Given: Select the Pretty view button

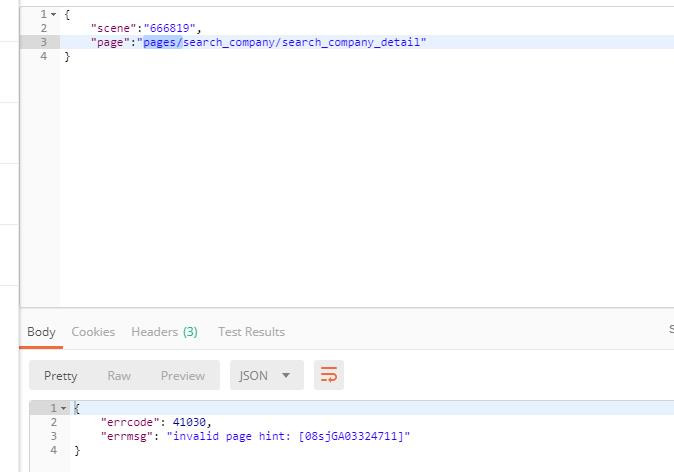Looking at the screenshot, I should click(61, 376).
